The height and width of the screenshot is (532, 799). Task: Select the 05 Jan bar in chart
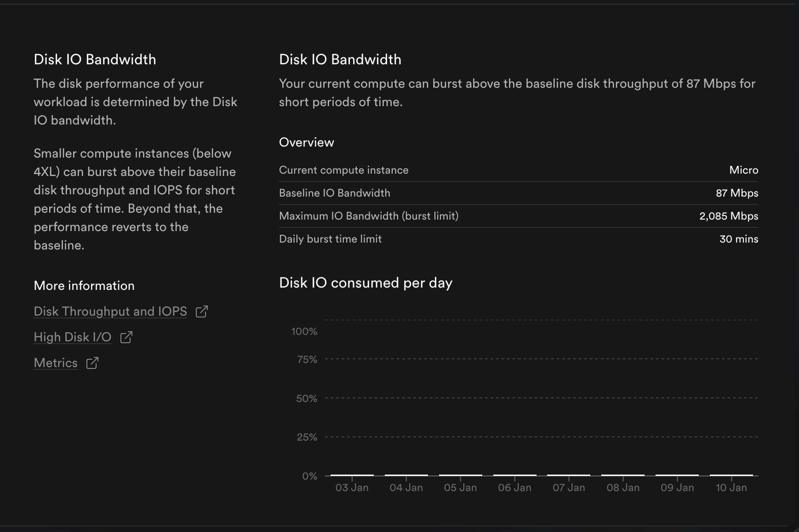(x=461, y=475)
